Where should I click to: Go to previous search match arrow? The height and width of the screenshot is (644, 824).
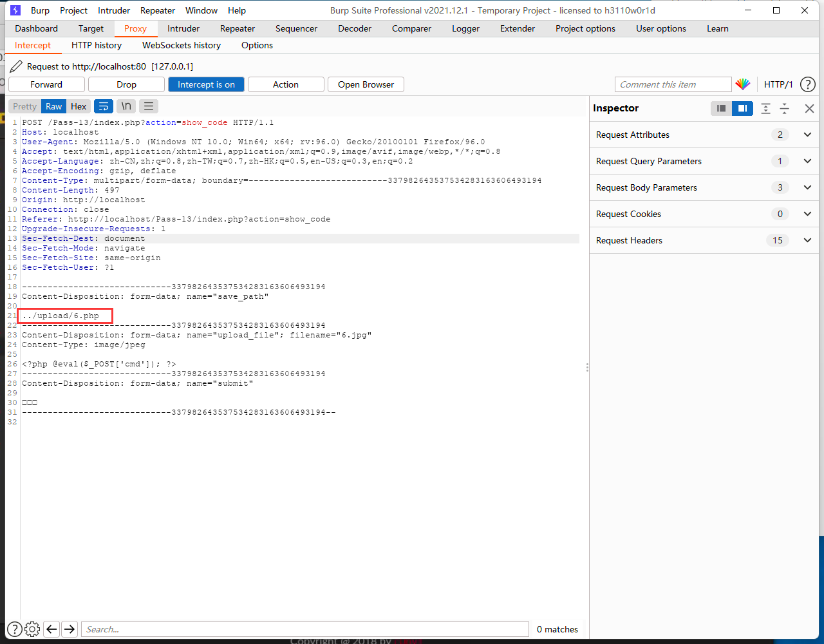(x=51, y=629)
